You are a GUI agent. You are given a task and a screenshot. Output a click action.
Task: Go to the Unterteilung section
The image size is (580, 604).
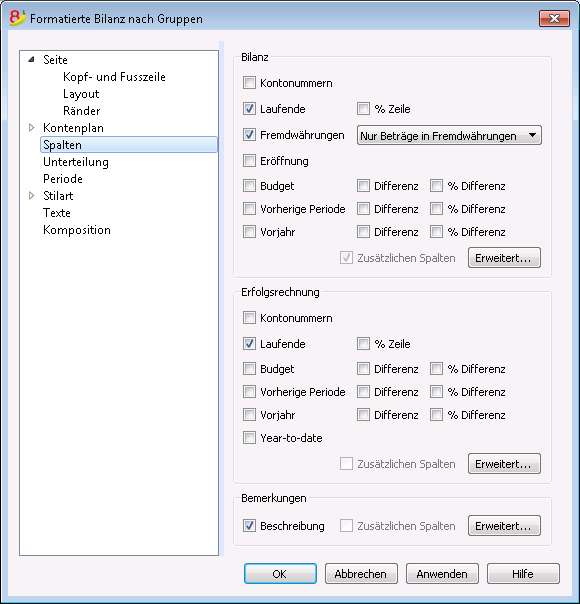click(76, 162)
